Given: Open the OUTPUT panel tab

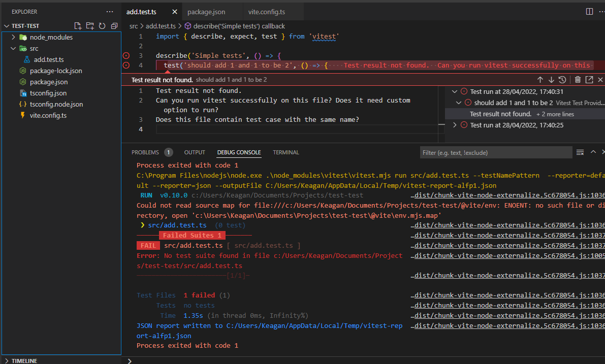Looking at the screenshot, I should point(195,152).
